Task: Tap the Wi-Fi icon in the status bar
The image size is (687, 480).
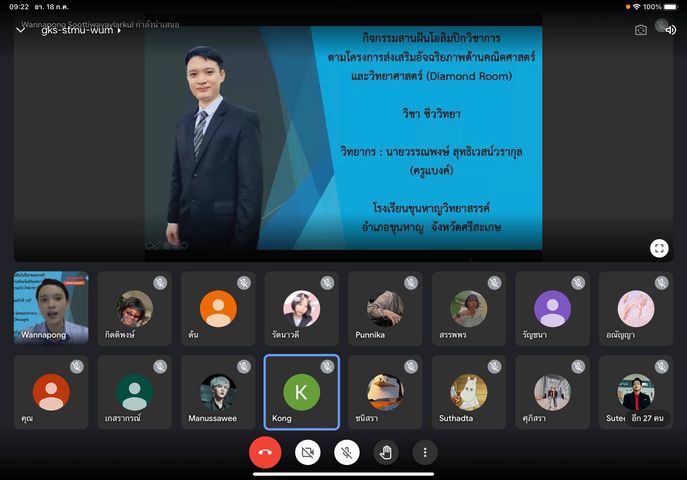Action: (x=637, y=7)
